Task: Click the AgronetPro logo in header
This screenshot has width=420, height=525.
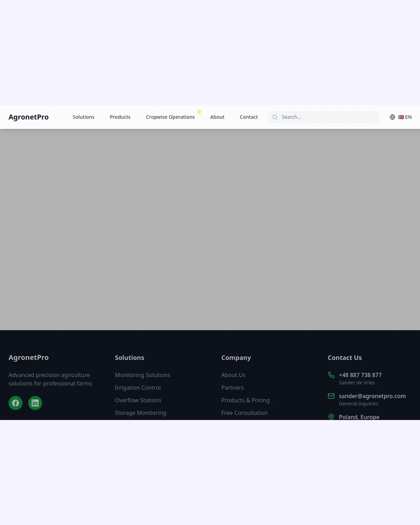Action: point(29,117)
